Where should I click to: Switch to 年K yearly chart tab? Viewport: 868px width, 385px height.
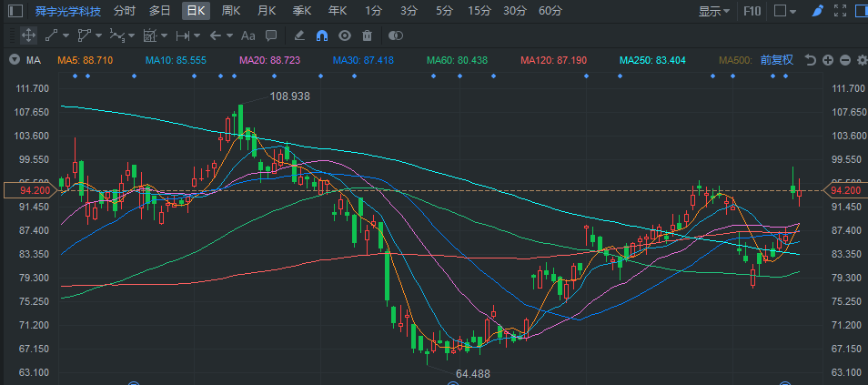coord(338,11)
